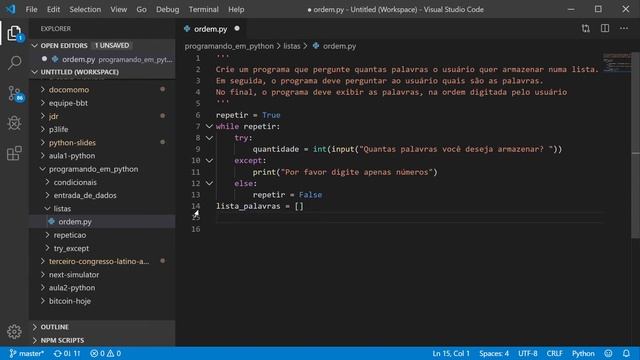The image size is (640, 360).
Task: Fold the while block at line 7
Action: click(x=209, y=127)
